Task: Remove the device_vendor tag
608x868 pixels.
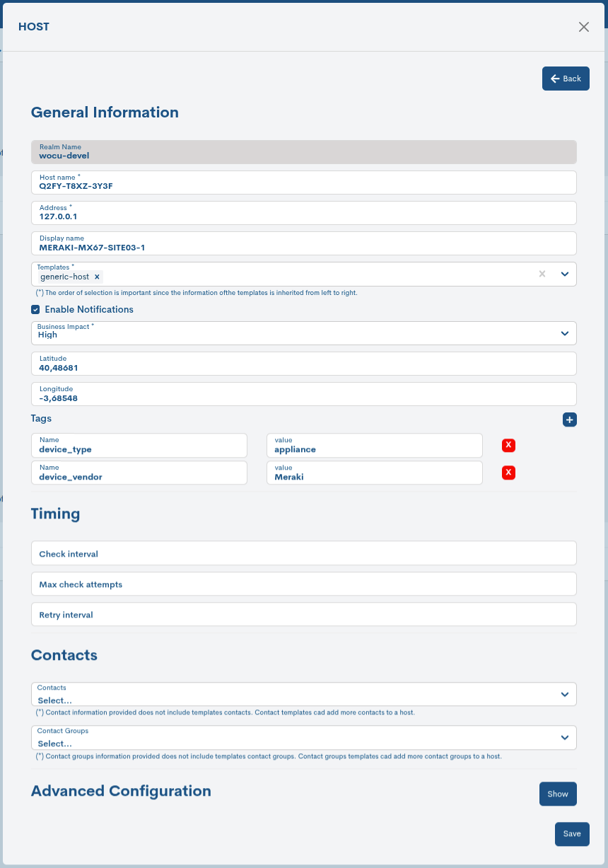Action: (508, 473)
